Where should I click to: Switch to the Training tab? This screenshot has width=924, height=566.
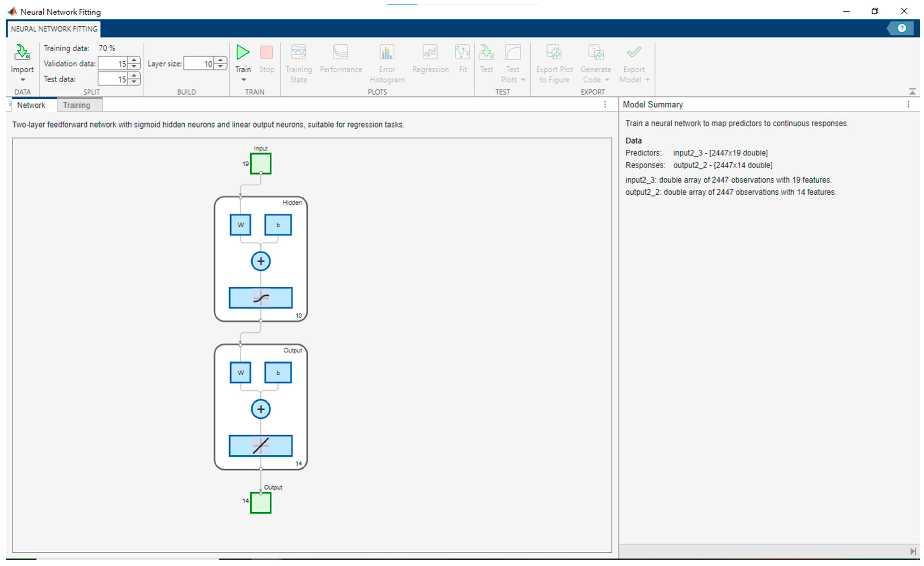pos(76,105)
